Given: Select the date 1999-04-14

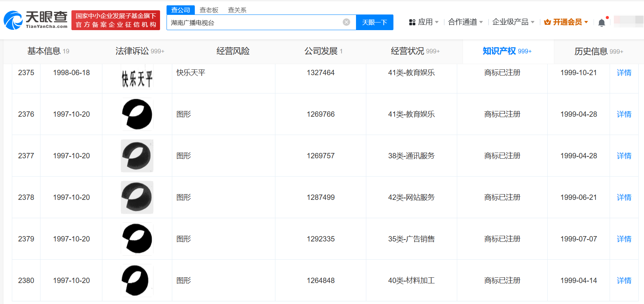Looking at the screenshot, I should 578,280.
